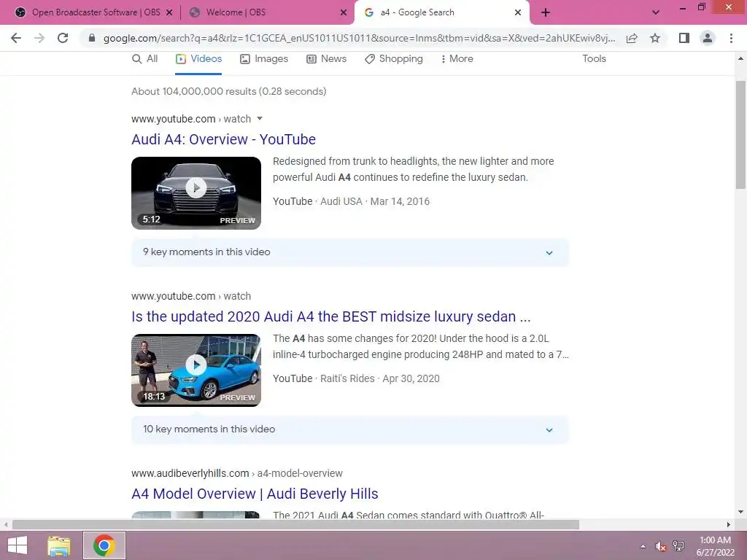Click the lock icon in address bar
The image size is (747, 560).
92,38
